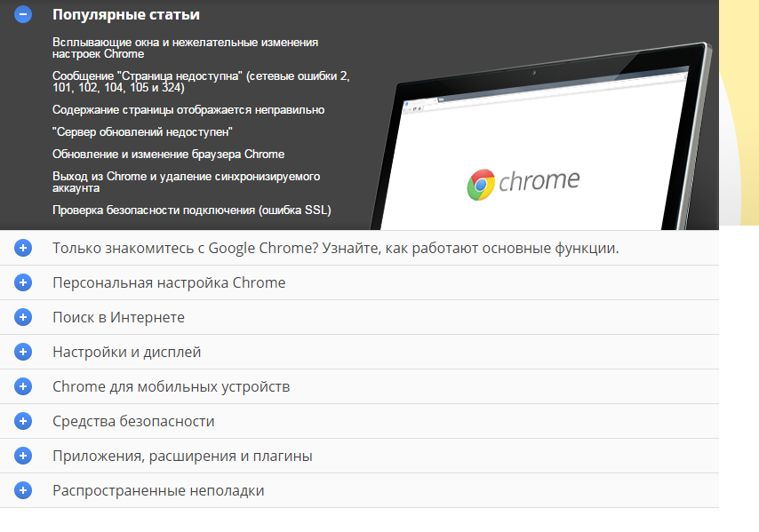Click plus icon next to Приложения, расширения и плагины
The height and width of the screenshot is (532, 759).
pyautogui.click(x=23, y=456)
